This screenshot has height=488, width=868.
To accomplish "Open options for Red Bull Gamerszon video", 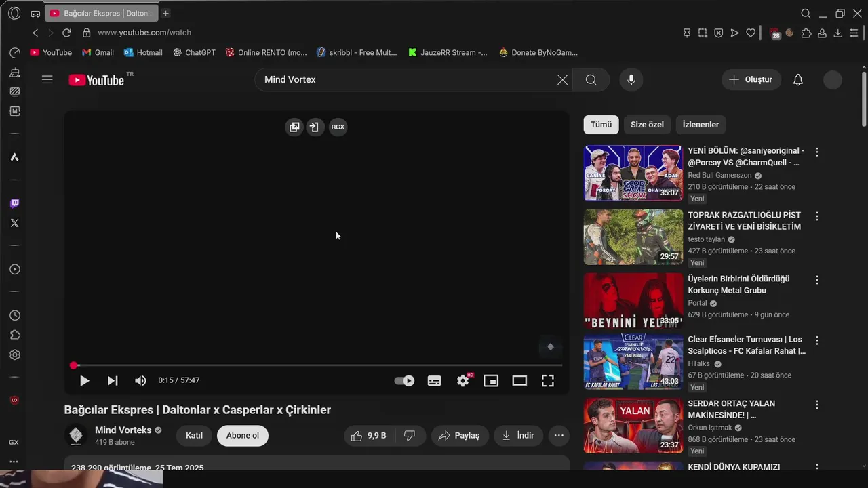I will coord(817,152).
